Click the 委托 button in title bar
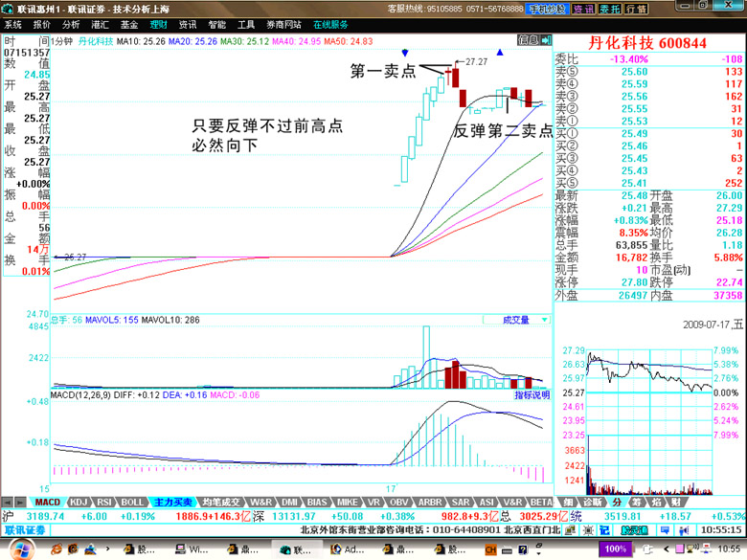 610,9
